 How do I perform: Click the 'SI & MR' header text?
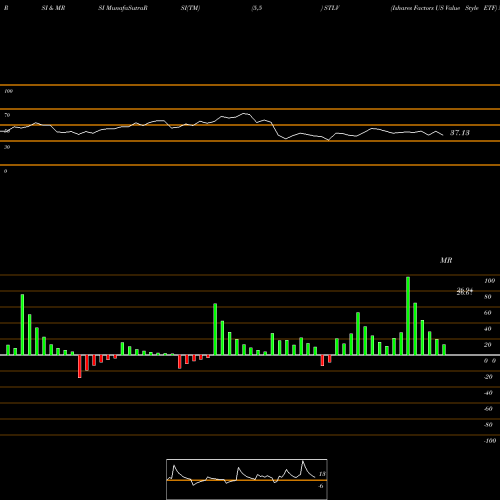coord(53,8)
